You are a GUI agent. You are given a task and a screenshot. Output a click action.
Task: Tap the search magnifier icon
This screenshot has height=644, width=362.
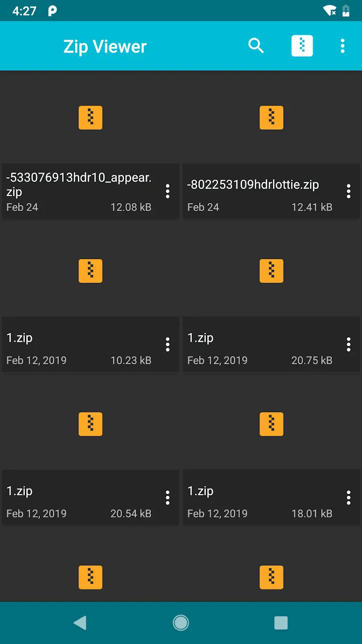coord(256,46)
